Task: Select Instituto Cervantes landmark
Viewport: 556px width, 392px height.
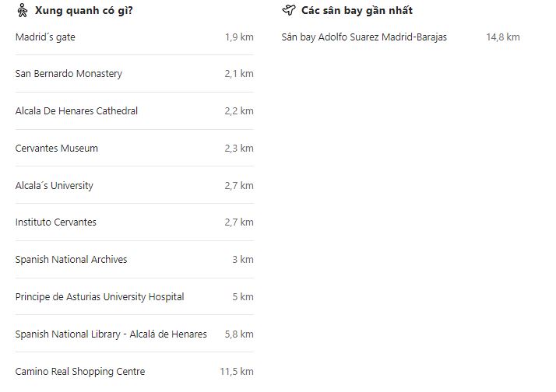Action: (x=56, y=222)
